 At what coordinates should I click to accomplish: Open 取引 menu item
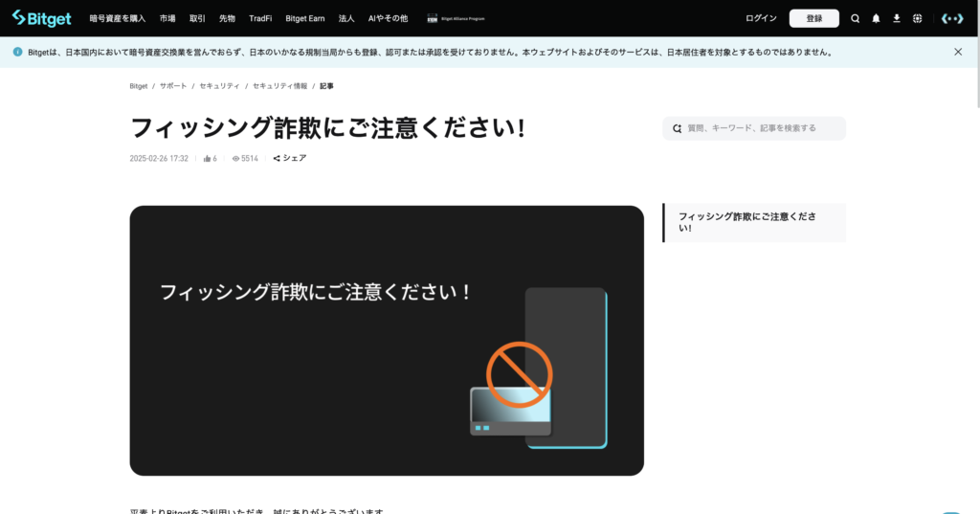(x=197, y=19)
